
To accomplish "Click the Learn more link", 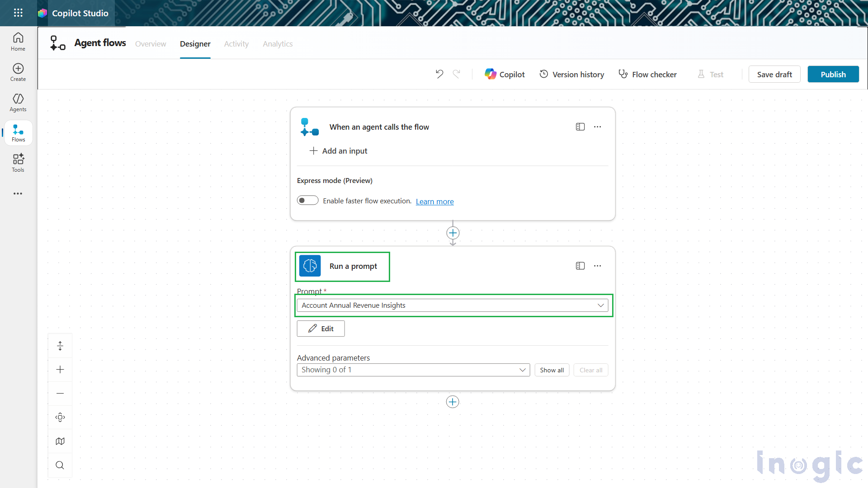I will tap(434, 201).
